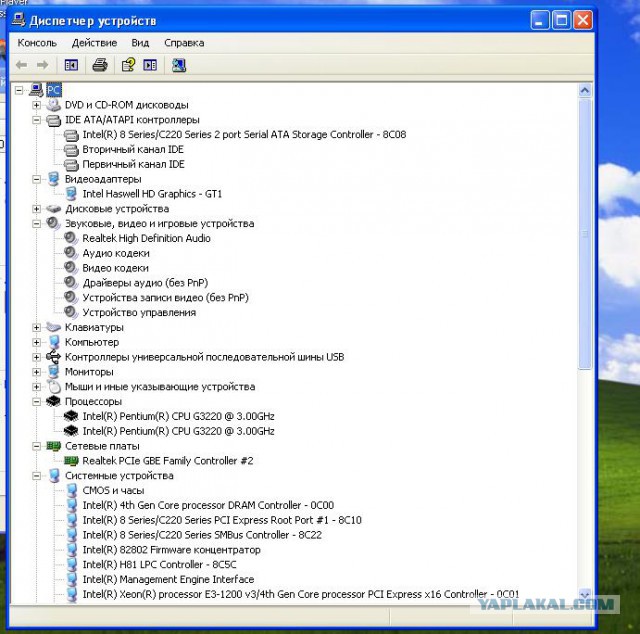Click the Видеоадаптеры category icon
Viewport: 640px width, 634px height.
click(53, 179)
